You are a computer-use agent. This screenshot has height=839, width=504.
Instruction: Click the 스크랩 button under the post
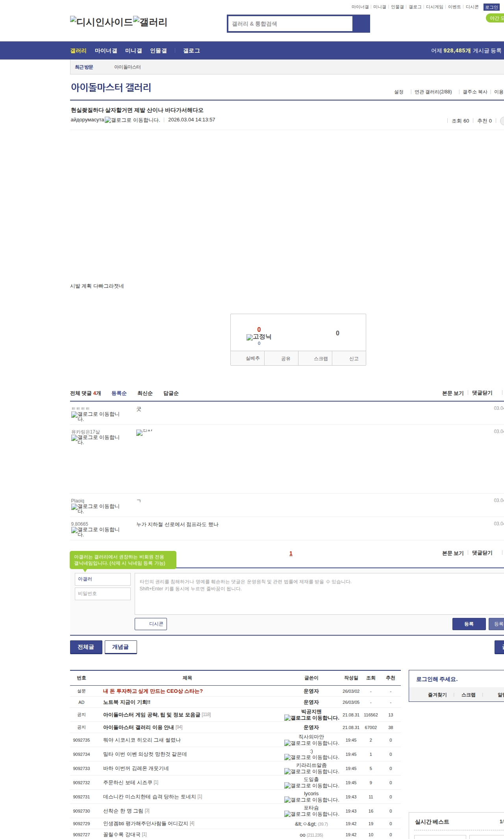coord(315,359)
